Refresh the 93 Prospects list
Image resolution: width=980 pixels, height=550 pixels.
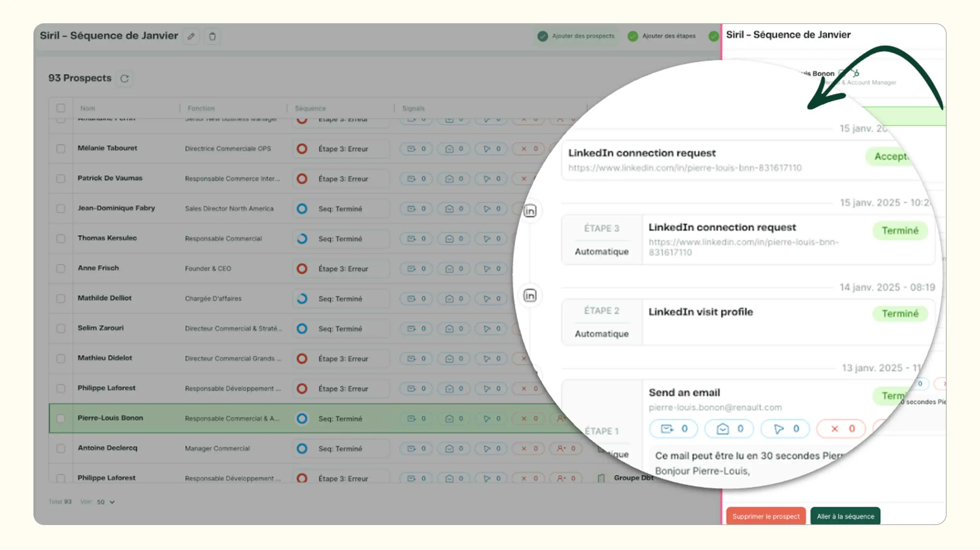125,78
